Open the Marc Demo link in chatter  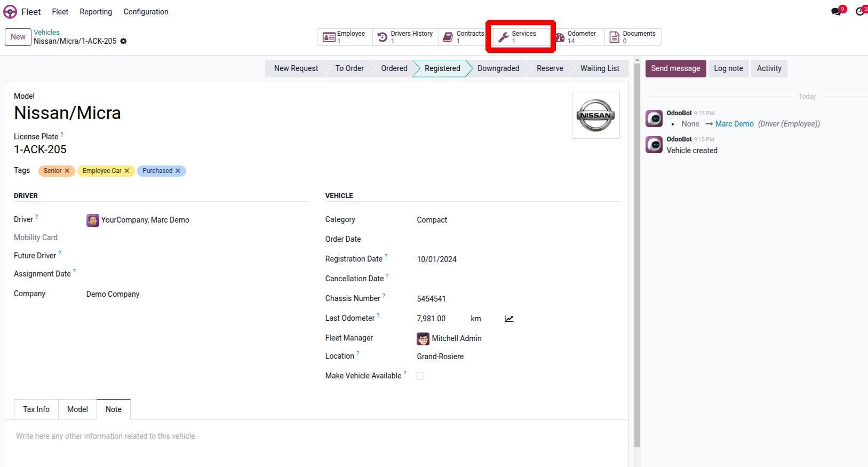734,124
